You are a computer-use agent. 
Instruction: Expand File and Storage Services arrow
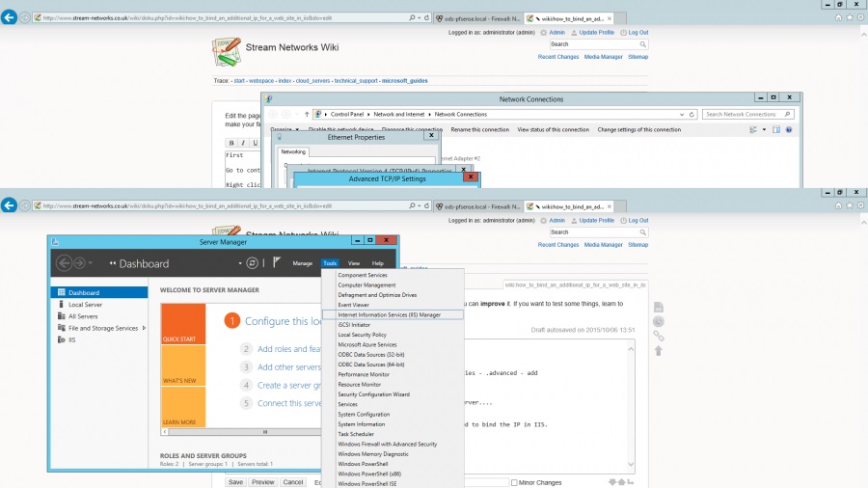click(144, 328)
